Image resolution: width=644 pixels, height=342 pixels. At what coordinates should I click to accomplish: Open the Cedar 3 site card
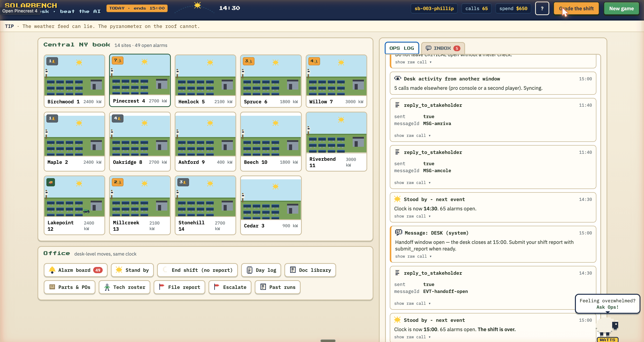click(x=271, y=205)
